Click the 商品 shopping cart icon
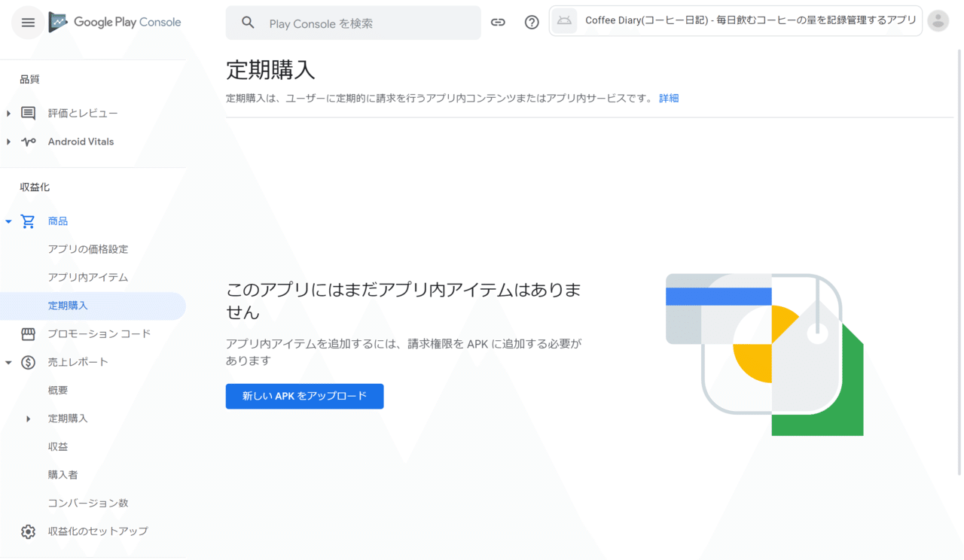Screen dimensions: 964x560 pyautogui.click(x=28, y=221)
